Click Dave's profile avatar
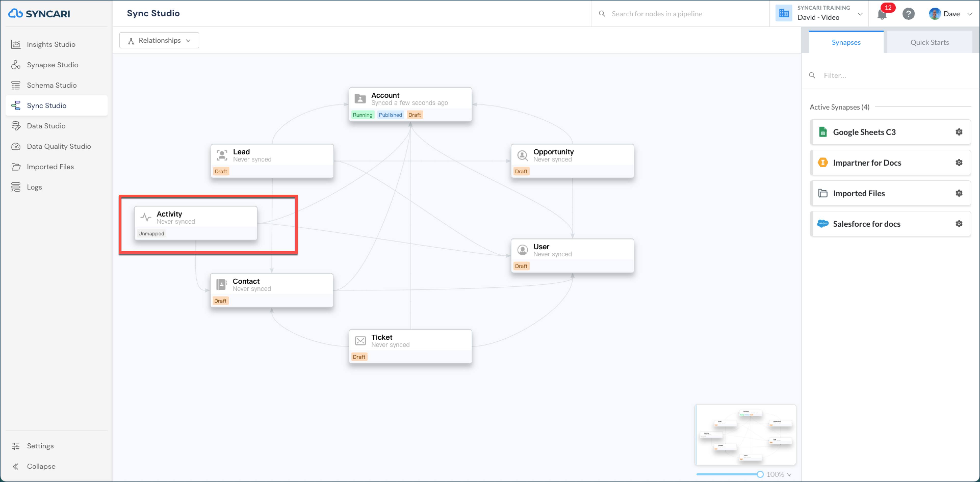Image resolution: width=980 pixels, height=482 pixels. [934, 14]
